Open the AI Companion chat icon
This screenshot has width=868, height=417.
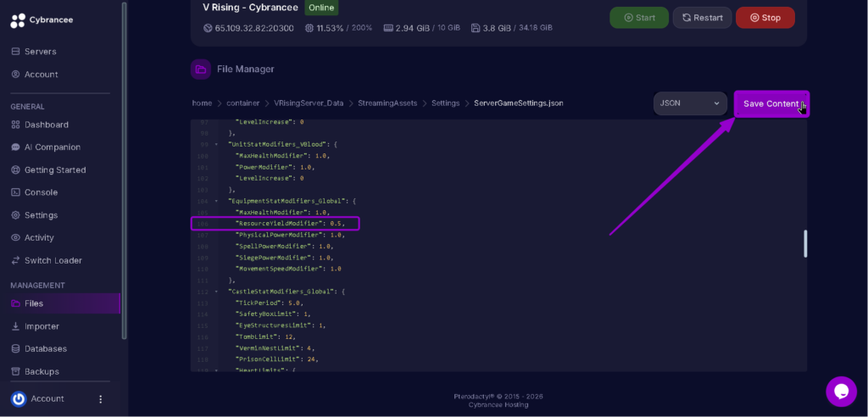[15, 147]
